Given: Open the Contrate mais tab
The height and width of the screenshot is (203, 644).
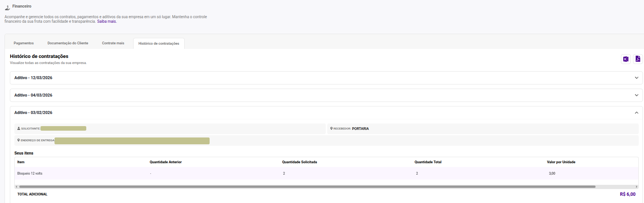Looking at the screenshot, I should tap(113, 43).
